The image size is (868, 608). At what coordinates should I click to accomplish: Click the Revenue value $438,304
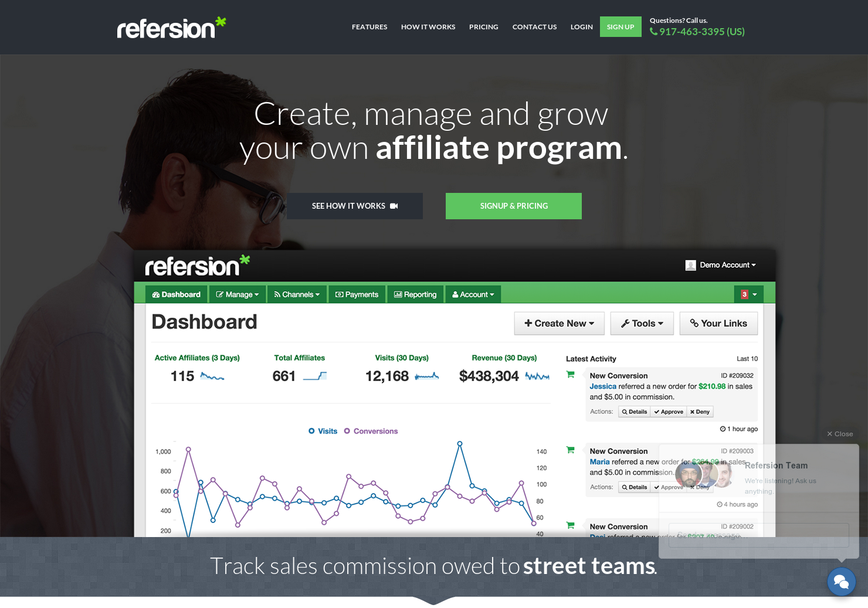tap(489, 376)
